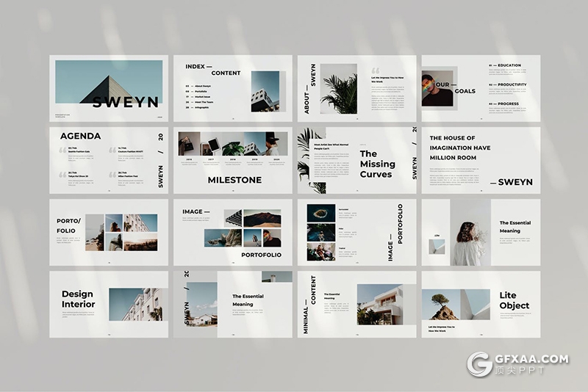This screenshot has width=588, height=392.
Task: Select the vertical Image Portofolio underwater photos slide
Action: pyautogui.click(x=356, y=232)
